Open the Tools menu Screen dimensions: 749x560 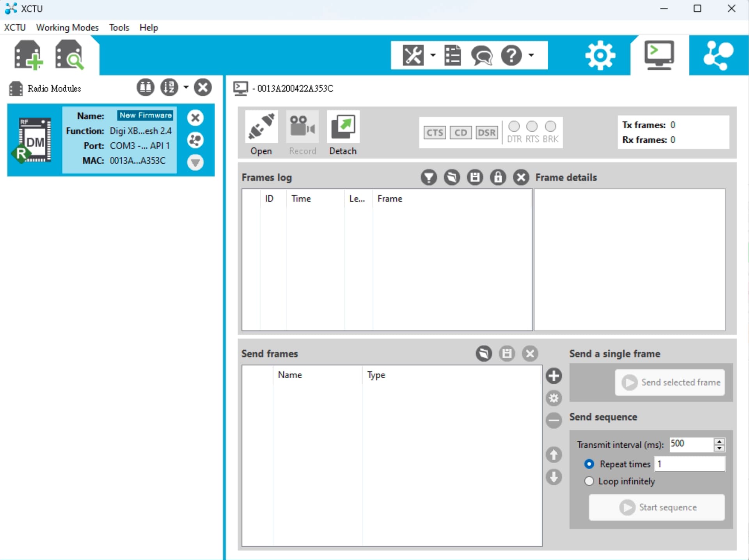pyautogui.click(x=119, y=28)
